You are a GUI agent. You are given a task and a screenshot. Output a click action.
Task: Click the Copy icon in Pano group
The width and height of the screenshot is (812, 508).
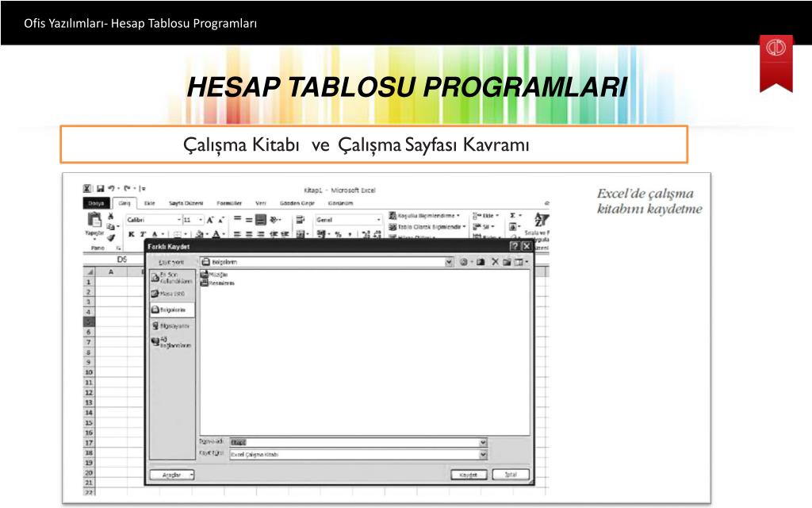(111, 226)
